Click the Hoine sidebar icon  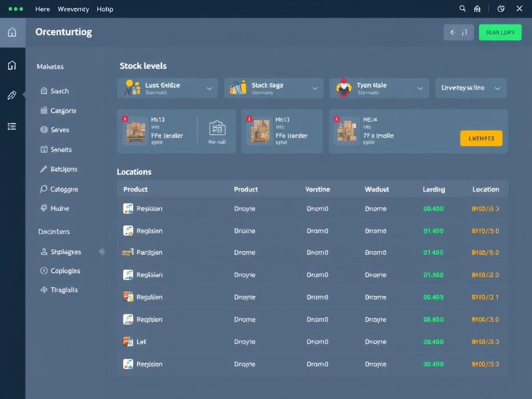(x=44, y=208)
